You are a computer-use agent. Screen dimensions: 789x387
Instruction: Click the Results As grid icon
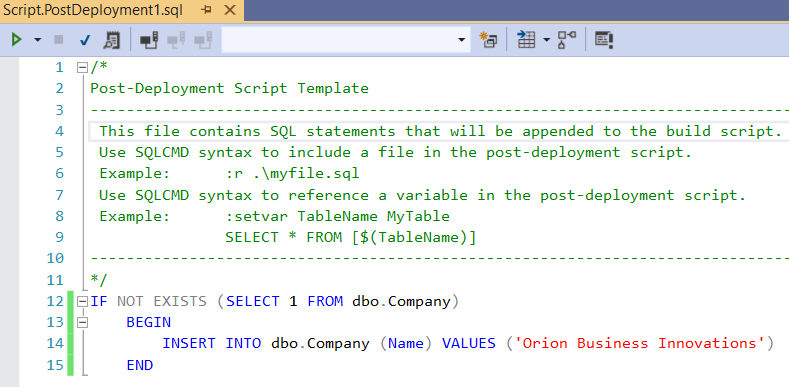(526, 40)
